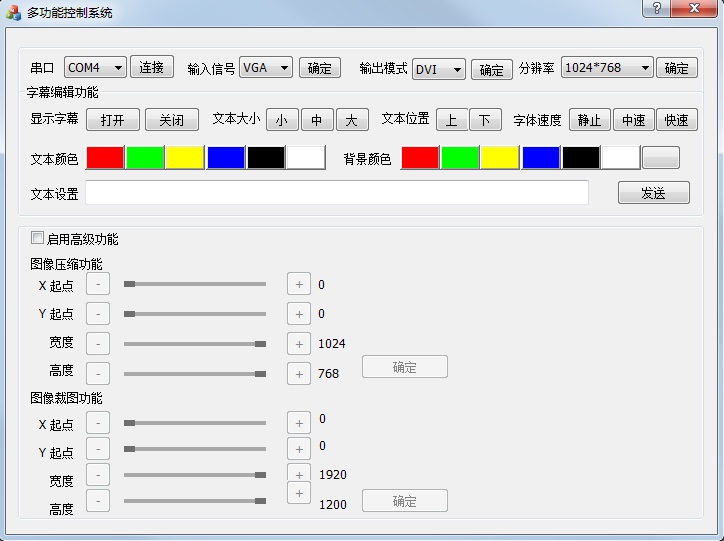Pick the red text color swatch
This screenshot has width=724, height=541.
tap(105, 158)
